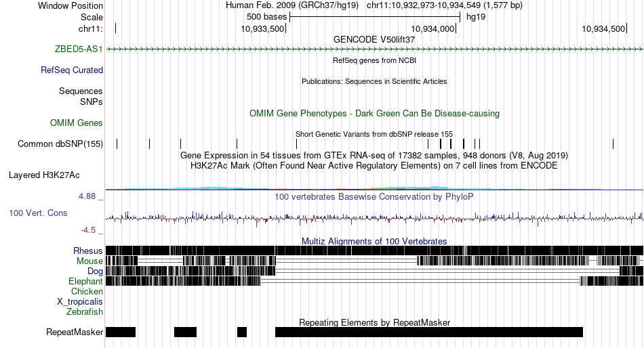Click Repeating Elements by RepeatMasker title
This screenshot has width=644, height=348.
click(374, 322)
